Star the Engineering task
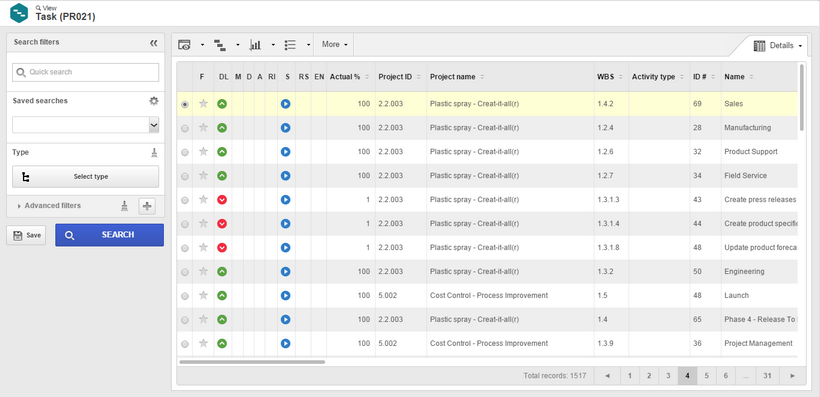 (x=203, y=271)
